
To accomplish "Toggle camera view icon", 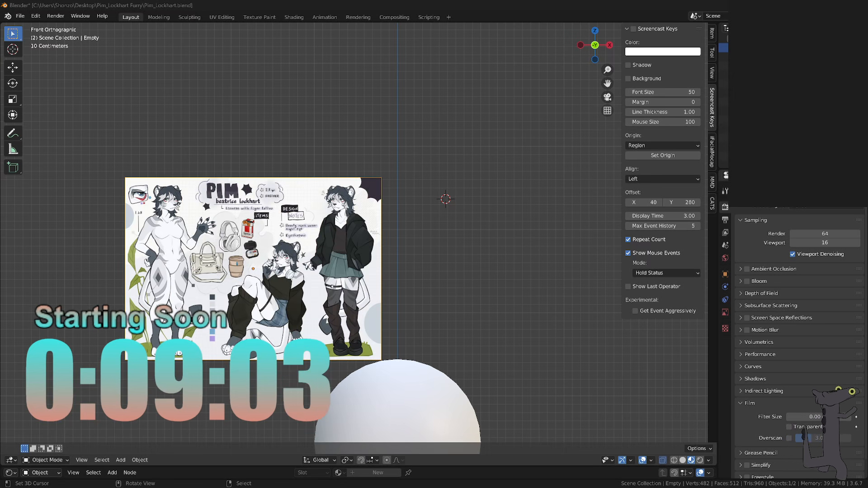I will pyautogui.click(x=607, y=97).
